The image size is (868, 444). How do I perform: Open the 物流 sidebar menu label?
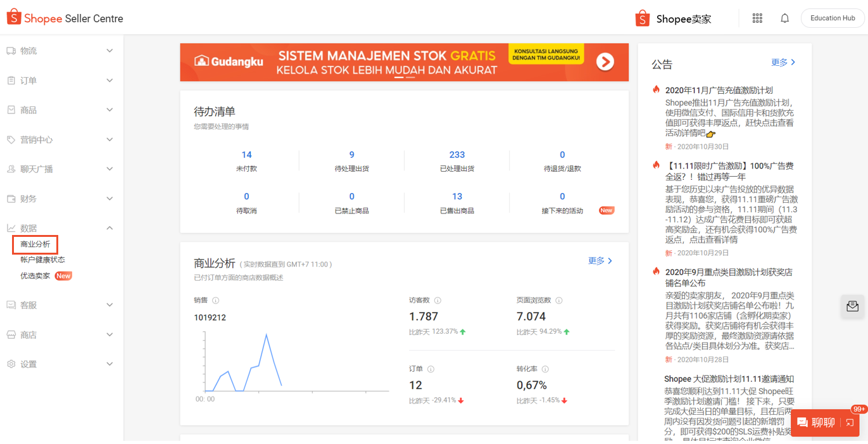tap(28, 51)
